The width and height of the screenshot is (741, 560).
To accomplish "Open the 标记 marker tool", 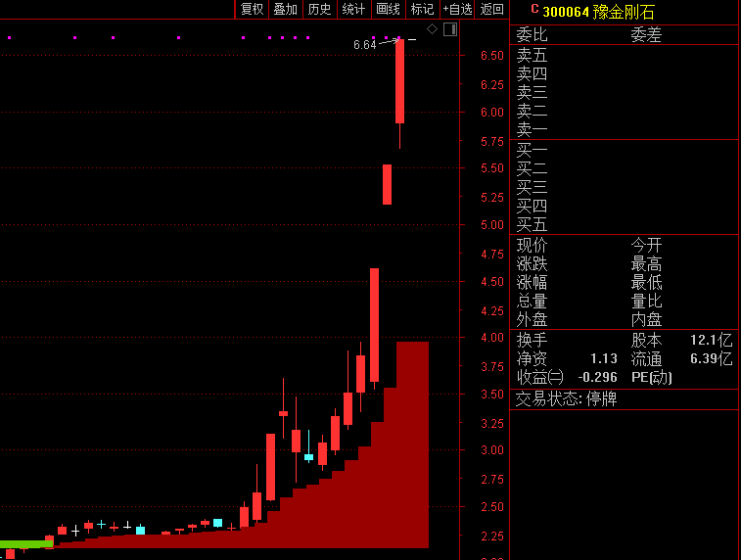I will [422, 9].
